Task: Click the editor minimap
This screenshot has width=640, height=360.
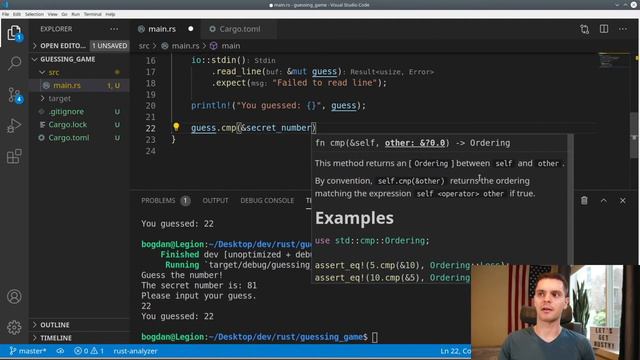Action: coord(613,60)
